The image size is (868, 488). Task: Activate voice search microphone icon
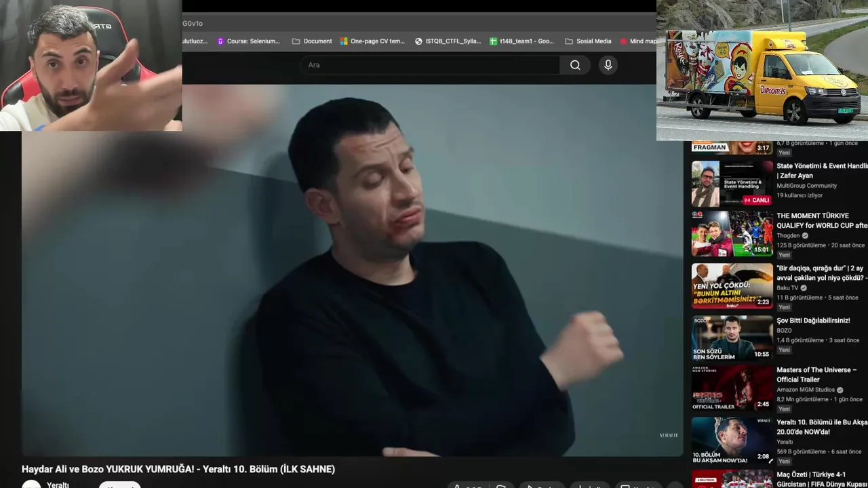tap(608, 65)
